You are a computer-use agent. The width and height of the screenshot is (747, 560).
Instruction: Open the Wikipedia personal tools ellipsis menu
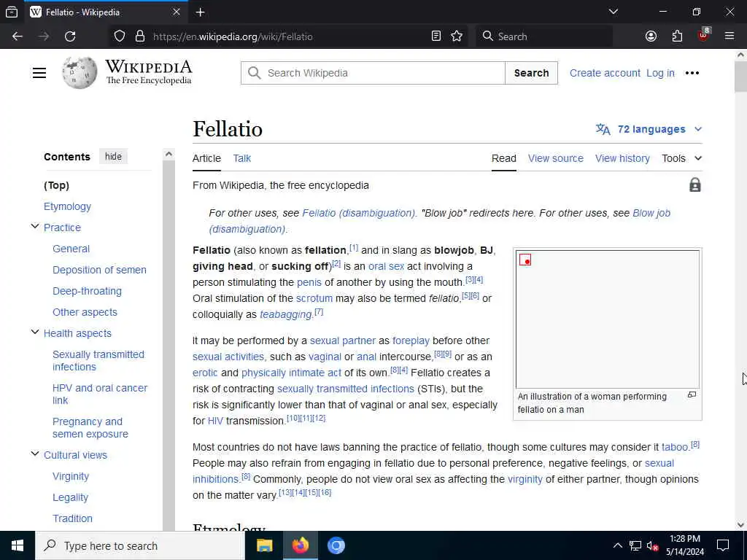692,73
